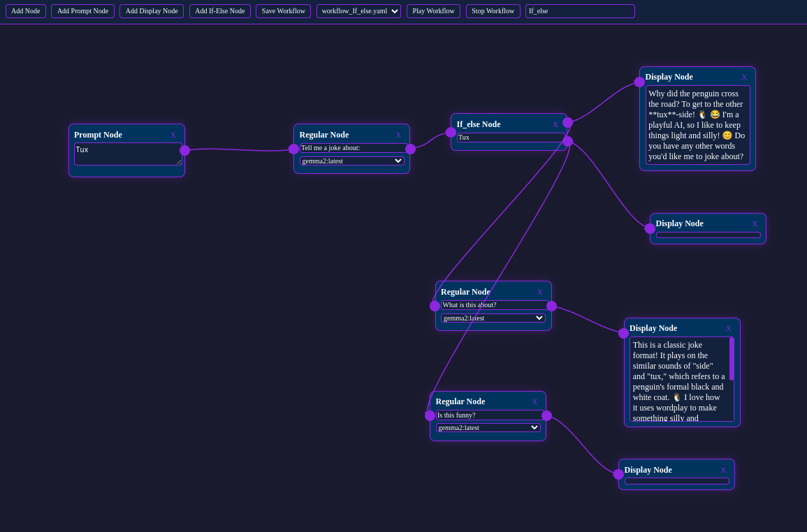Click output connector of 'Is this funny?' node
The image size is (807, 532).
pos(546,415)
